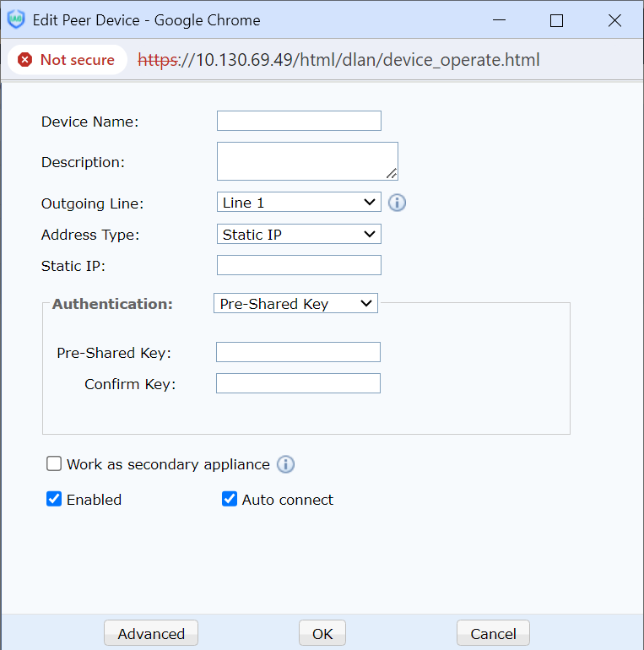The height and width of the screenshot is (650, 644).
Task: Confirm with the OK button
Action: [322, 634]
